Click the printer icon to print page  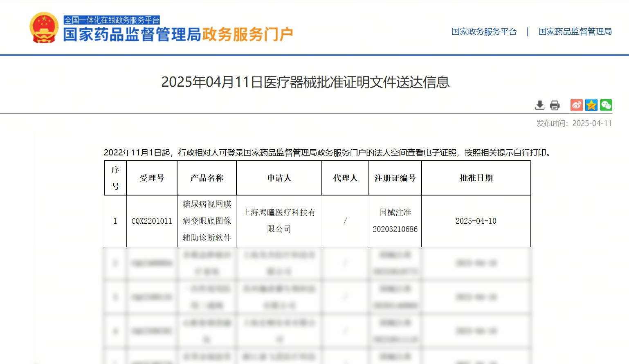click(555, 105)
